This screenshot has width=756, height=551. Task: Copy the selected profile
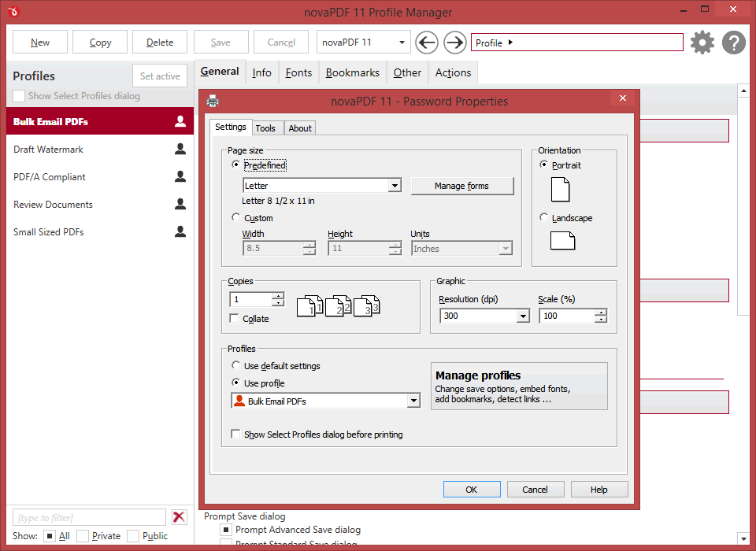[x=100, y=43]
